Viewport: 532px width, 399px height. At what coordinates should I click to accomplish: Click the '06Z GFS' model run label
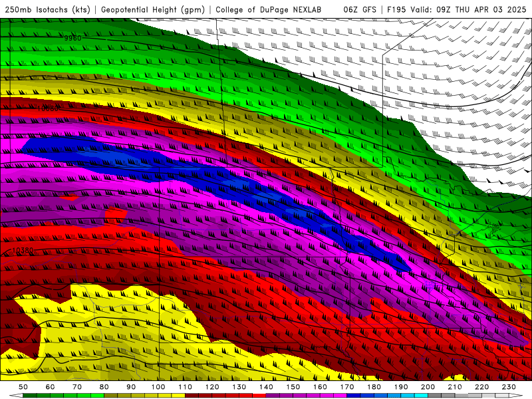pos(360,9)
